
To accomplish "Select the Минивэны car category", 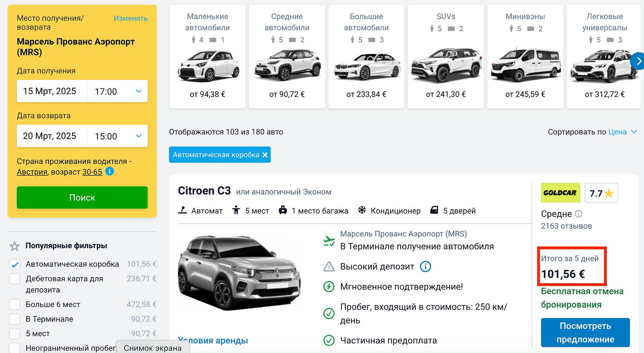I will (x=525, y=56).
